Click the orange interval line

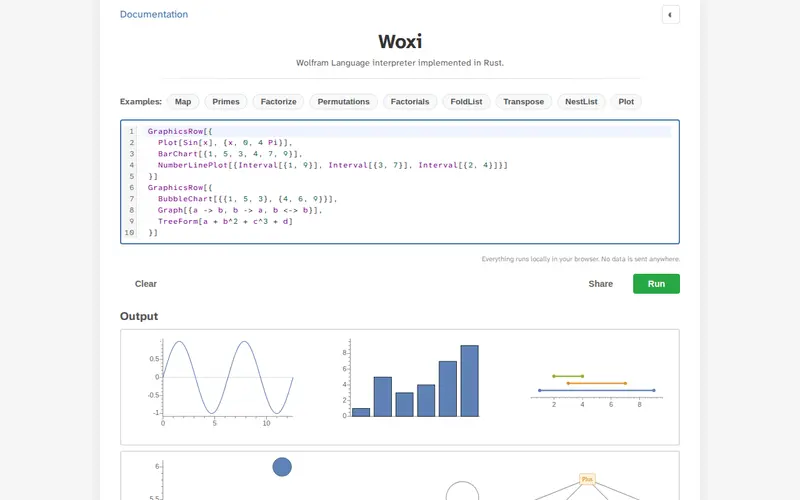pyautogui.click(x=596, y=383)
